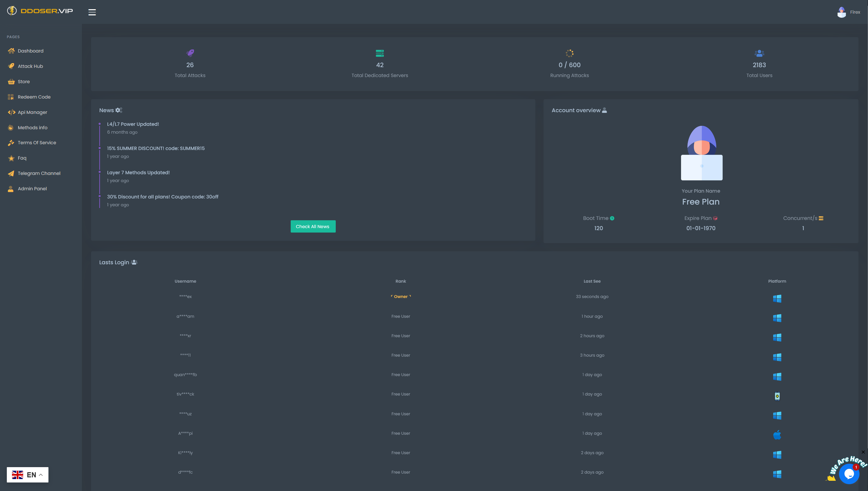Toggle the sidebar with the hamburger icon
868x491 pixels.
92,12
